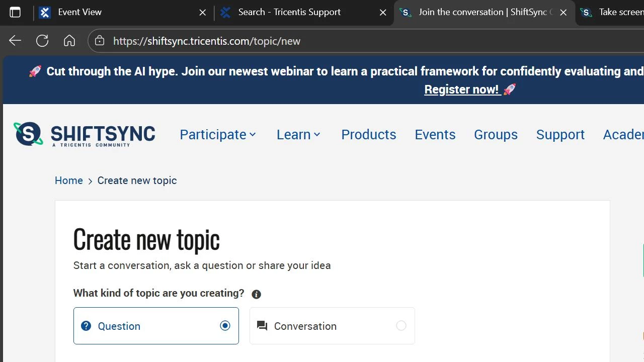Go back using the browser back arrow
This screenshot has height=362, width=644.
(15, 41)
